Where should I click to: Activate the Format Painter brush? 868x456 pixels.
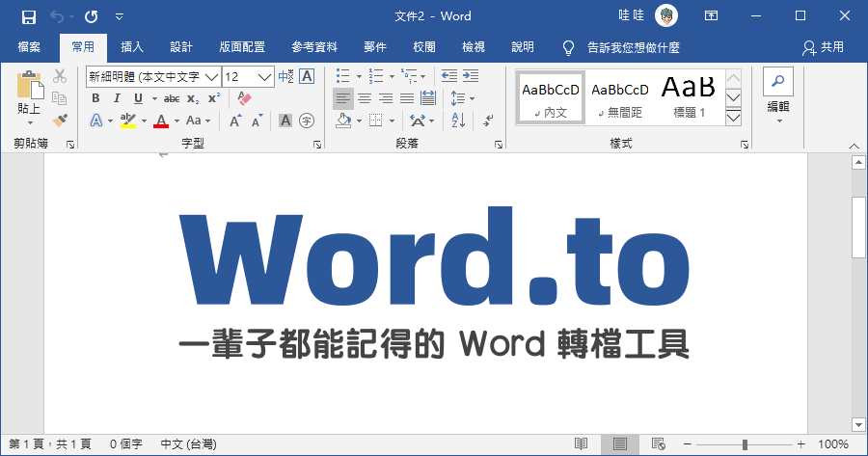coord(60,121)
